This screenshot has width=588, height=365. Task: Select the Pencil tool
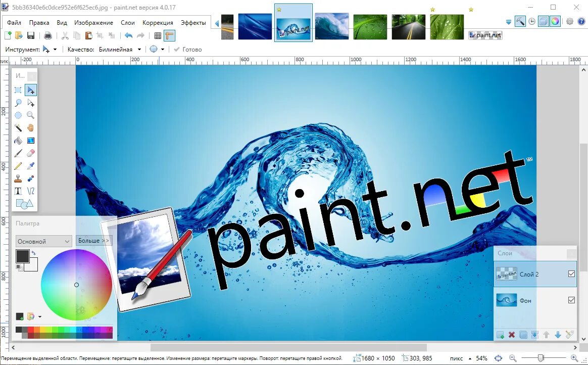[x=18, y=166]
